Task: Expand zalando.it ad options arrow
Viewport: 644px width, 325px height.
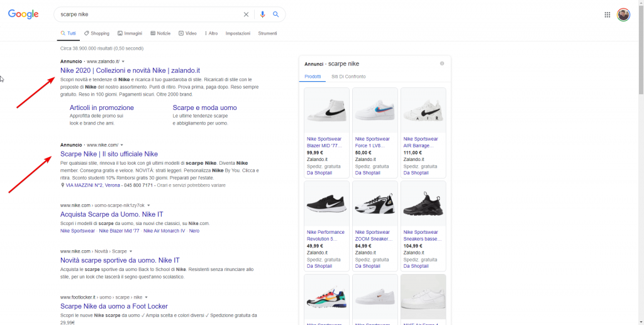Action: (x=123, y=62)
